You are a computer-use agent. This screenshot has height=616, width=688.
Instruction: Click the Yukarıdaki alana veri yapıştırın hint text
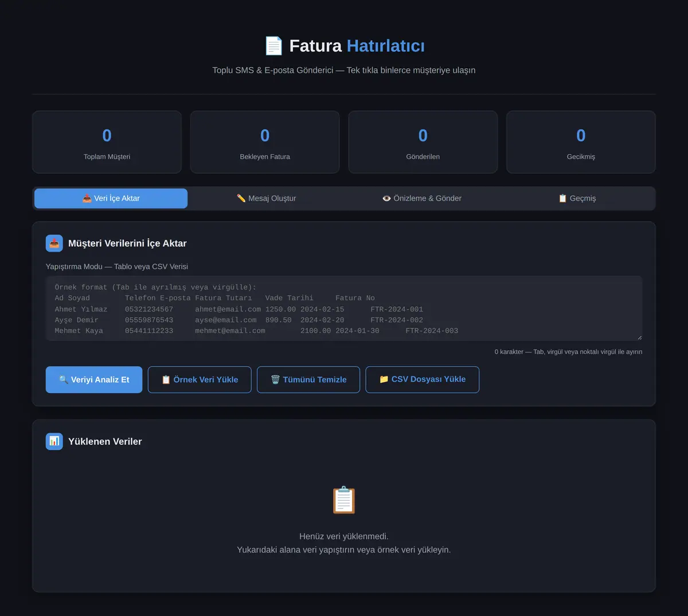tap(344, 550)
